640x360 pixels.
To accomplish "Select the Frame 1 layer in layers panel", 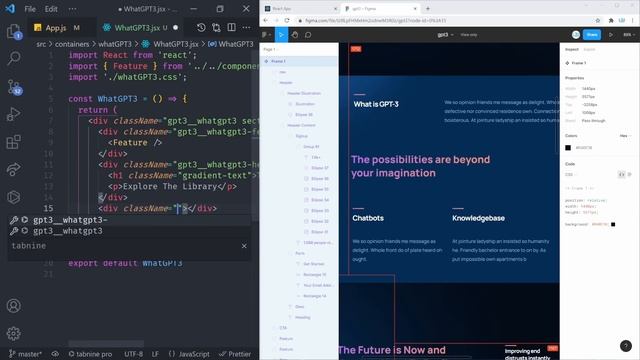I will (x=299, y=61).
